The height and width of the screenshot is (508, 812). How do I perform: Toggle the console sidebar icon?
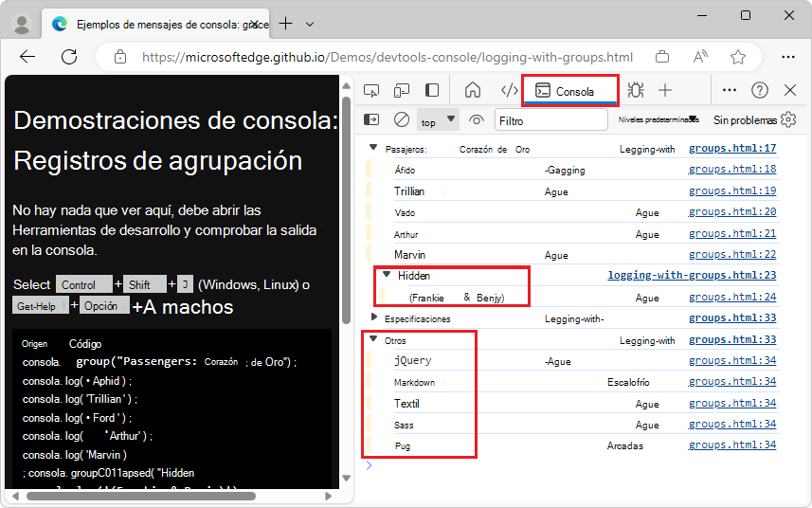pyautogui.click(x=371, y=119)
